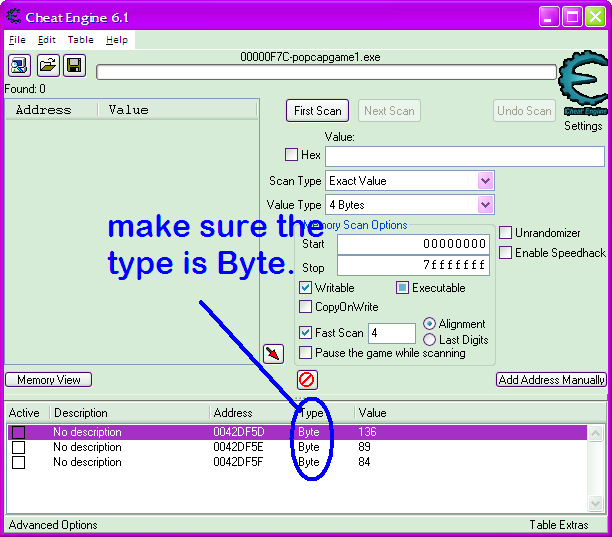Click No description in the 0042DF5E row
This screenshot has width=612, height=537.
[x=87, y=447]
